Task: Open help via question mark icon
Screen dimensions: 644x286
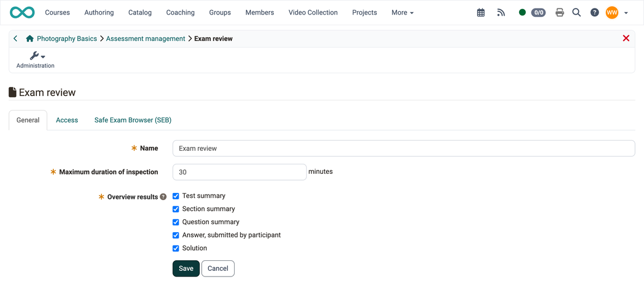Action: tap(594, 13)
